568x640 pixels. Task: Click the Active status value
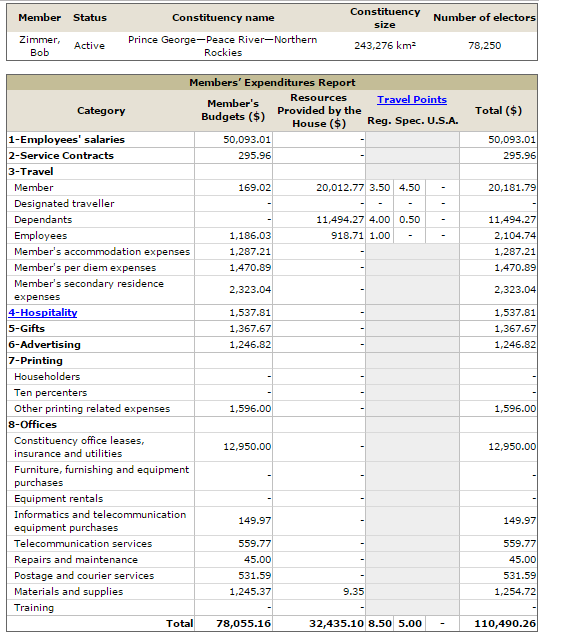click(x=89, y=46)
